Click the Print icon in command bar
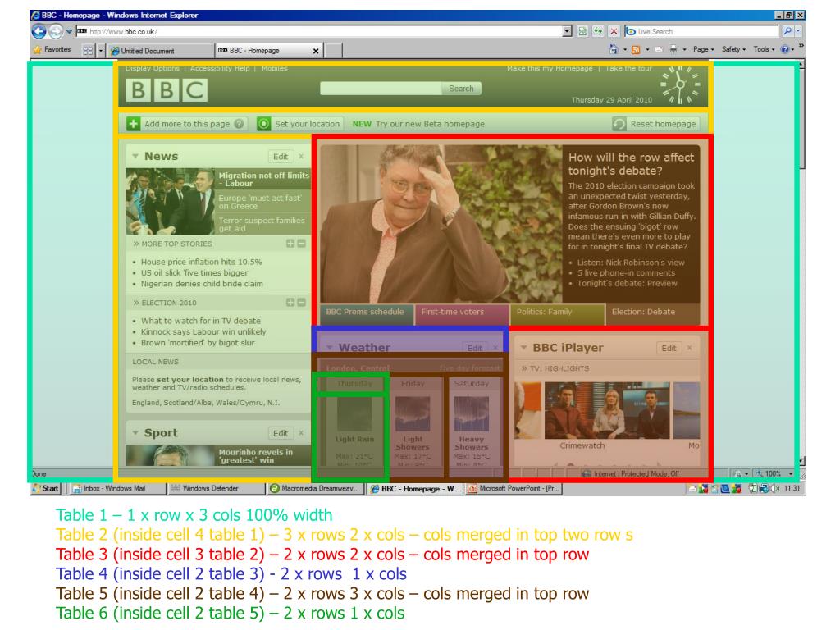The width and height of the screenshot is (840, 630). click(673, 50)
